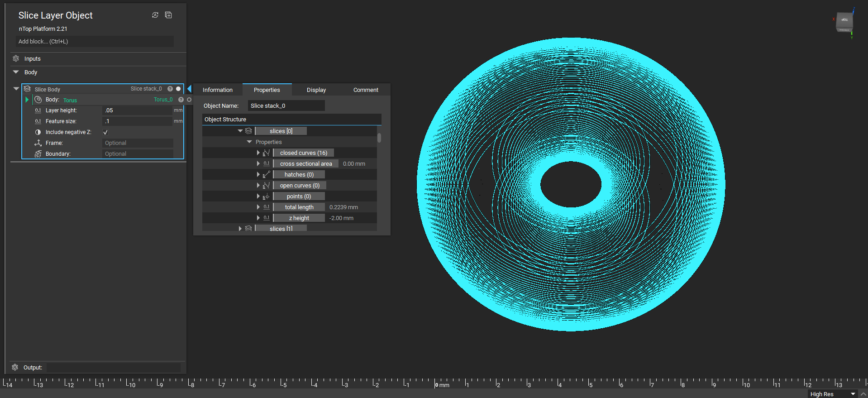Click the add-section icon in the notebook header
Image resolution: width=868 pixels, height=398 pixels.
coord(168,15)
